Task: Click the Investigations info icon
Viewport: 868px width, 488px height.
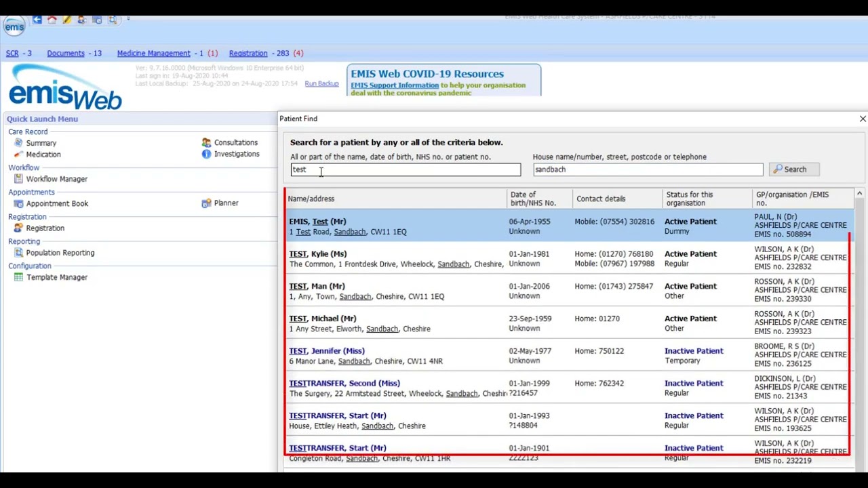Action: tap(206, 154)
